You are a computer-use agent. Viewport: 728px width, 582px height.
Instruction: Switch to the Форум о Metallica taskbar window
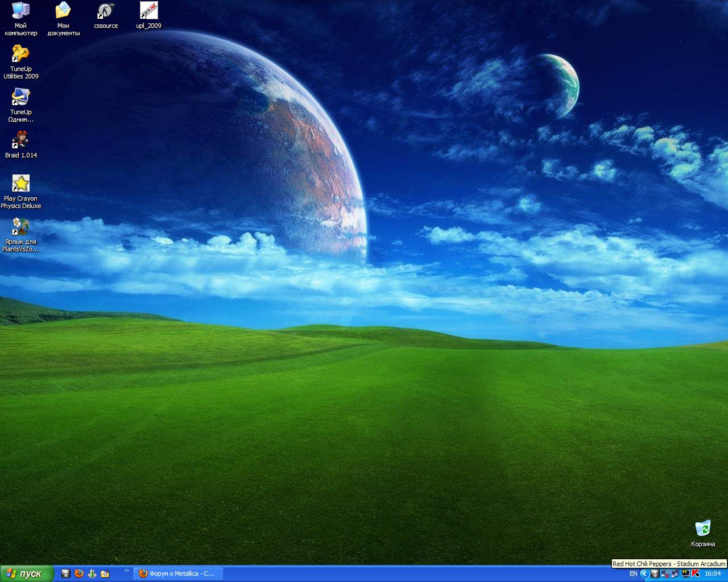177,573
